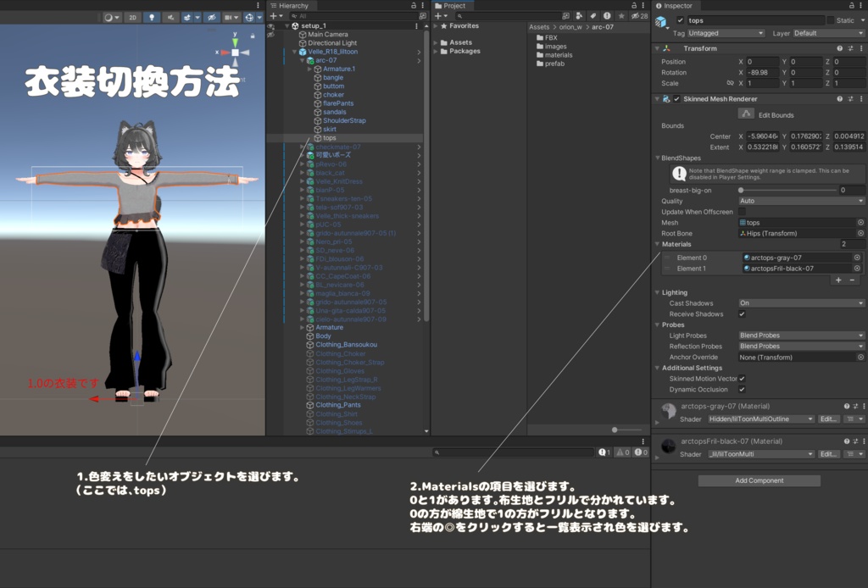
Task: Click the Edit Bounds button
Action: (746, 113)
